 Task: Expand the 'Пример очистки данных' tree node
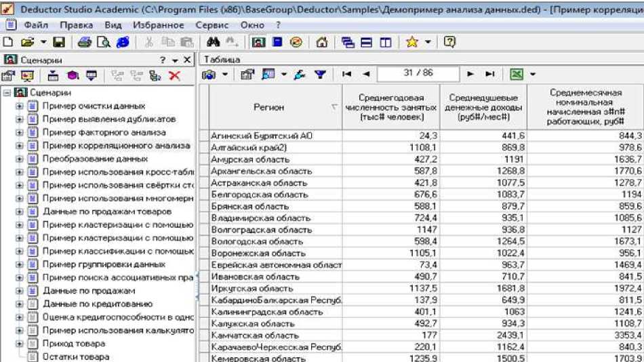pyautogui.click(x=20, y=106)
